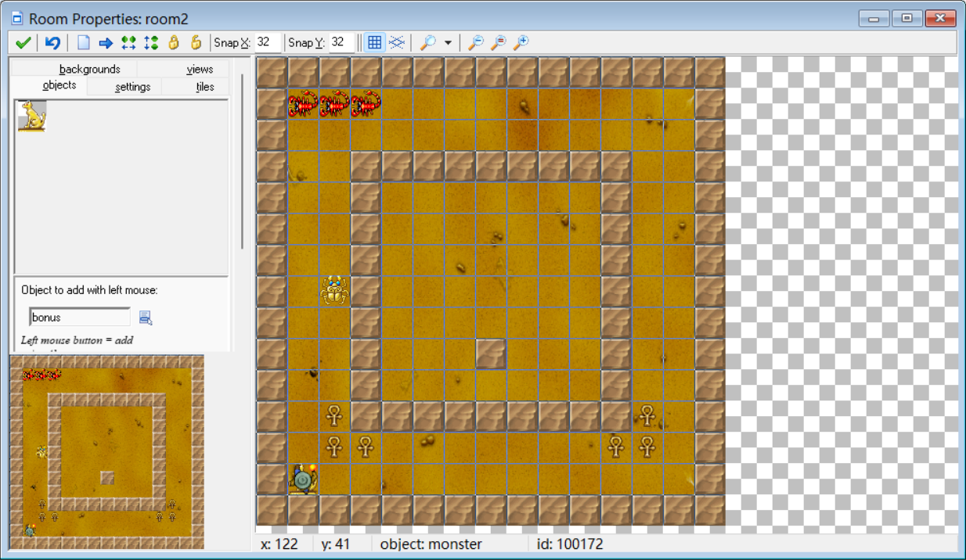
Task: Click the 'Snap Y:' label
Action: coord(306,43)
